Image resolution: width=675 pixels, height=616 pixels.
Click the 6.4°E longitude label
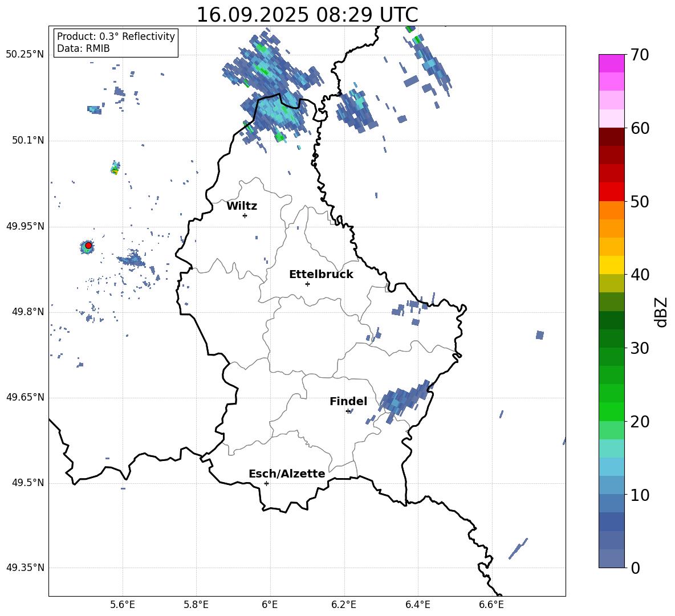[417, 605]
